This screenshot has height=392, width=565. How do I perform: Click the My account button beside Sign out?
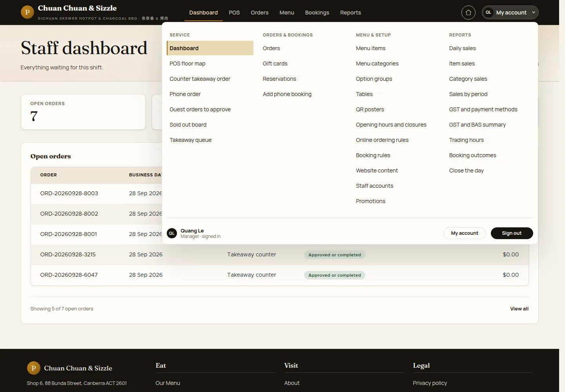click(465, 233)
